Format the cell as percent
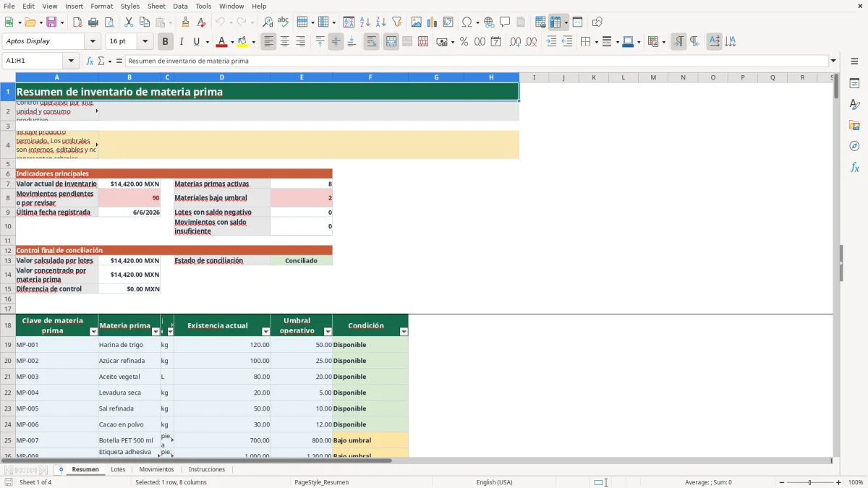The width and height of the screenshot is (868, 488). tap(464, 42)
